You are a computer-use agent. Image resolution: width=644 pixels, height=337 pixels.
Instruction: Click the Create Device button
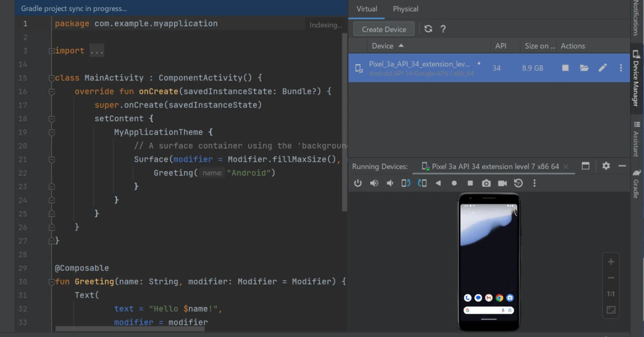pyautogui.click(x=384, y=29)
